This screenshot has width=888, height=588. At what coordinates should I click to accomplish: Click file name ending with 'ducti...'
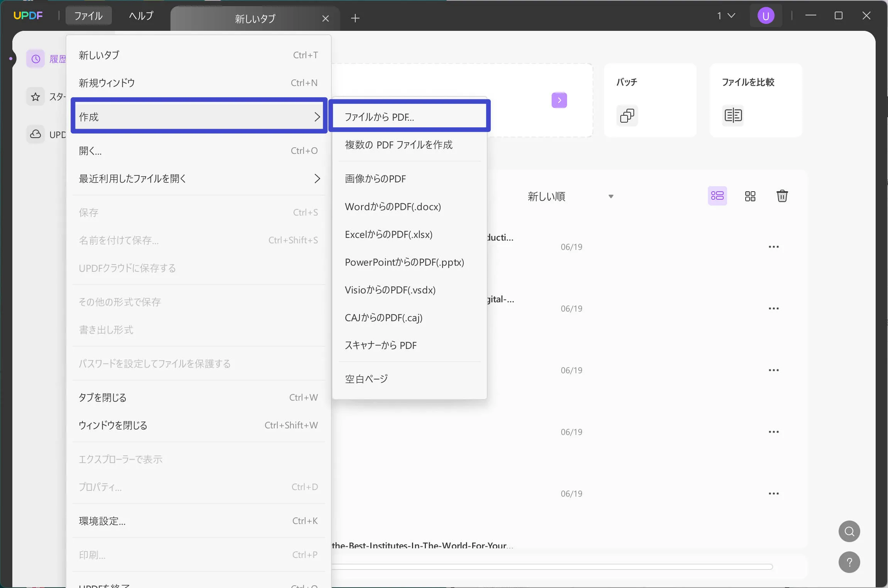pos(500,238)
